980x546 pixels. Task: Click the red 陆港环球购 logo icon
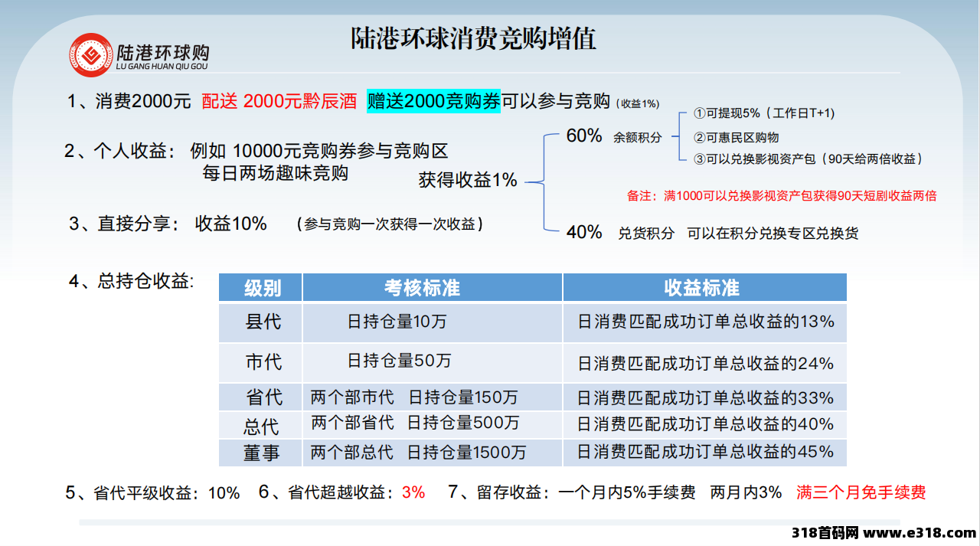pyautogui.click(x=90, y=54)
